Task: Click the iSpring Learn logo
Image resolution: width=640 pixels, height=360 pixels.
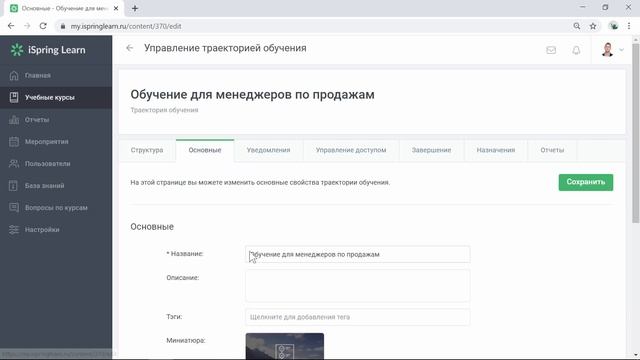Action: pos(48,50)
